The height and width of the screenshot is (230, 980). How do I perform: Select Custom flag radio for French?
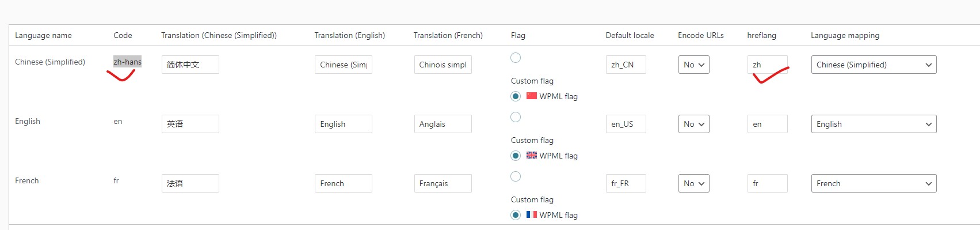pyautogui.click(x=516, y=176)
